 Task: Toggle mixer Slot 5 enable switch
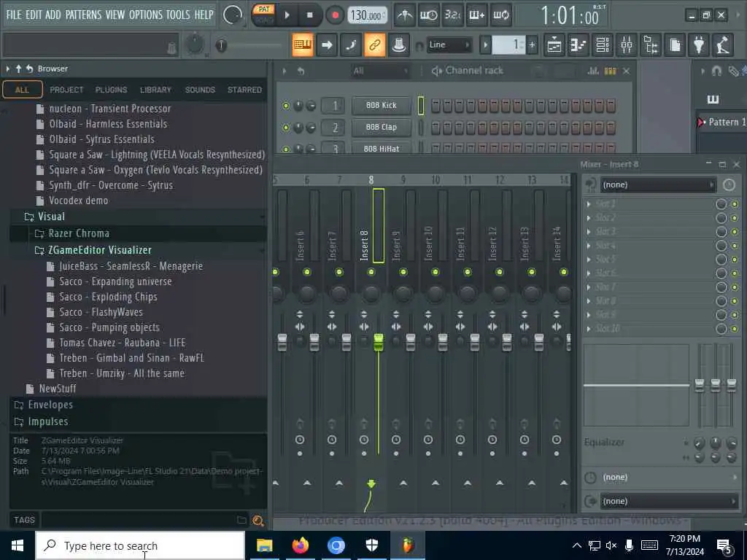(735, 260)
